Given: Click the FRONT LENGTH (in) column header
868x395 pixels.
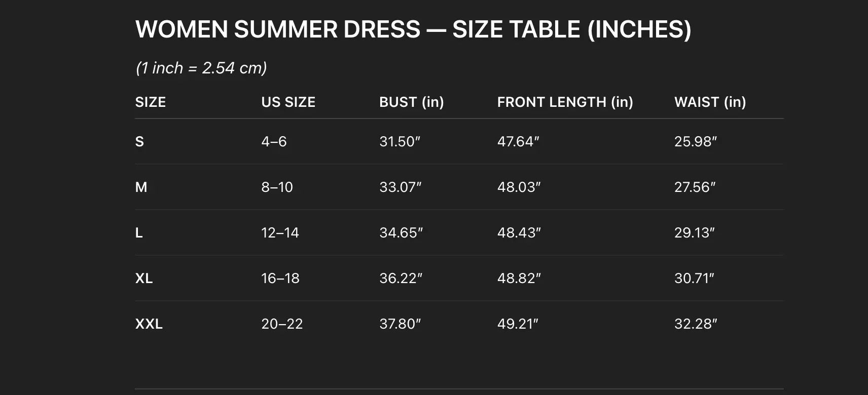Looking at the screenshot, I should (565, 102).
